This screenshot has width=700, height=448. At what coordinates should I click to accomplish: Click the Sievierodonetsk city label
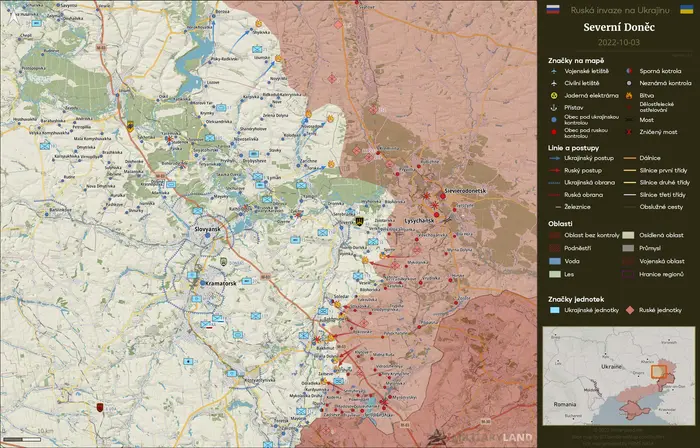click(465, 191)
